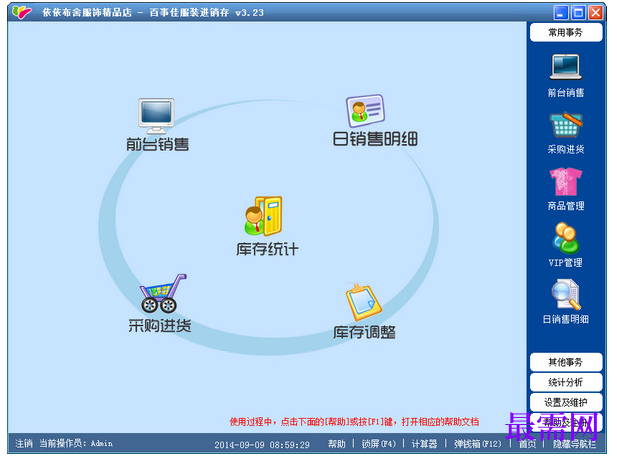Screen dimensions: 617x458
Task: Expand the 常用事务 sidebar section
Action: [566, 32]
